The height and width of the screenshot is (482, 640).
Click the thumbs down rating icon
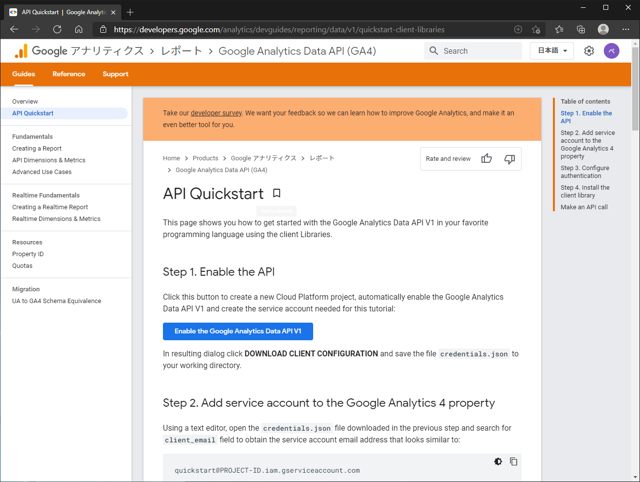point(509,158)
